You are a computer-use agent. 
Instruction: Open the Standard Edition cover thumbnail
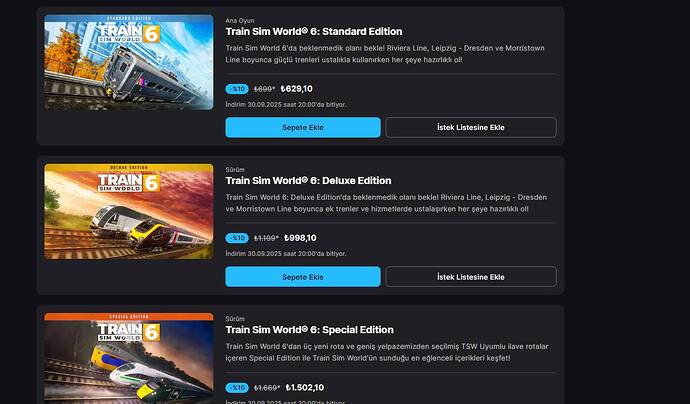tap(128, 62)
